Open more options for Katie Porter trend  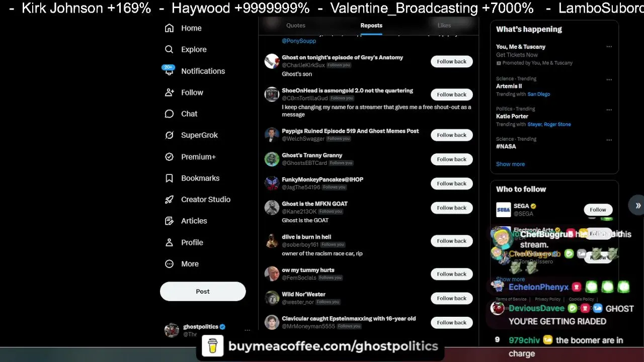tap(609, 110)
